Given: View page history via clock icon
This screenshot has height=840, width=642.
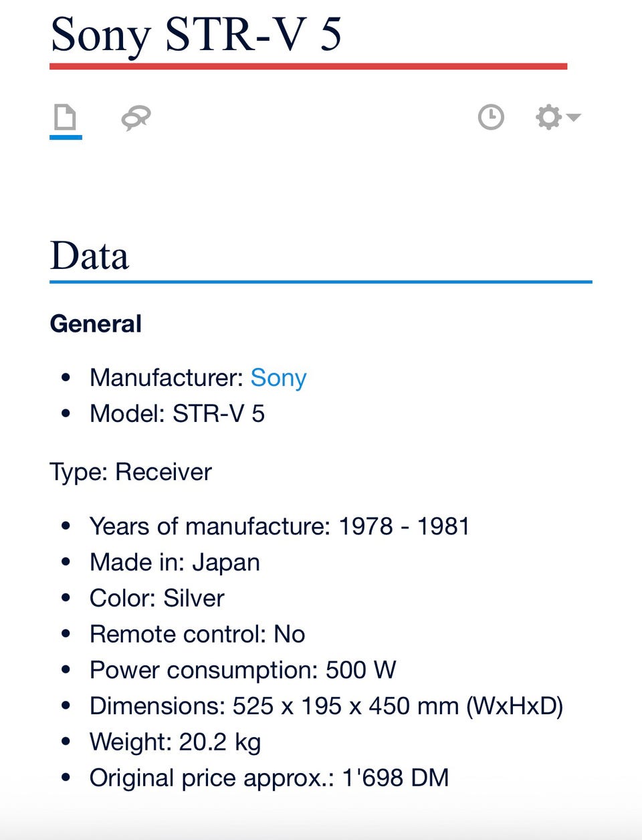Looking at the screenshot, I should (x=491, y=117).
